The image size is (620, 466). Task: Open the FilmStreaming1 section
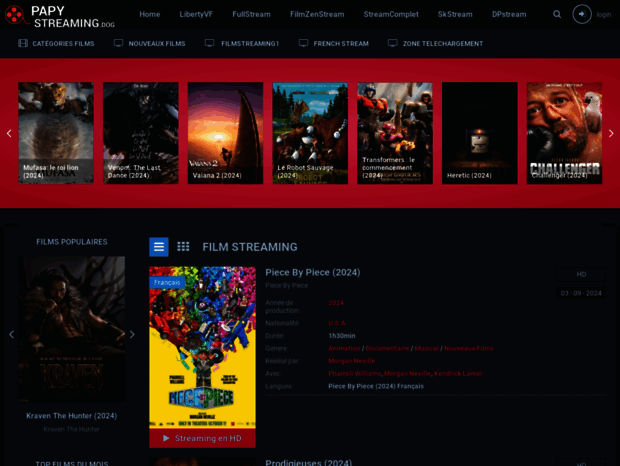tap(250, 43)
